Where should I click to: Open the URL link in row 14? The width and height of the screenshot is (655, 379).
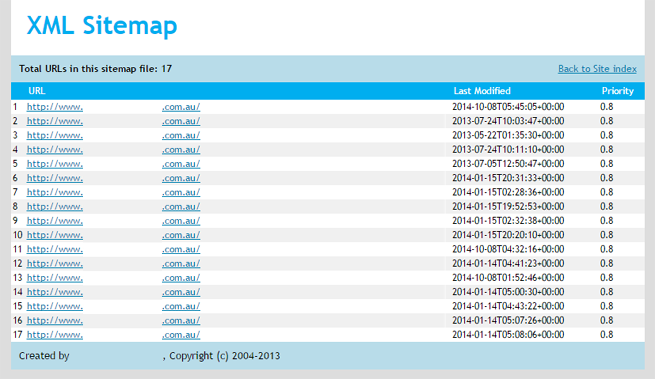pos(113,292)
